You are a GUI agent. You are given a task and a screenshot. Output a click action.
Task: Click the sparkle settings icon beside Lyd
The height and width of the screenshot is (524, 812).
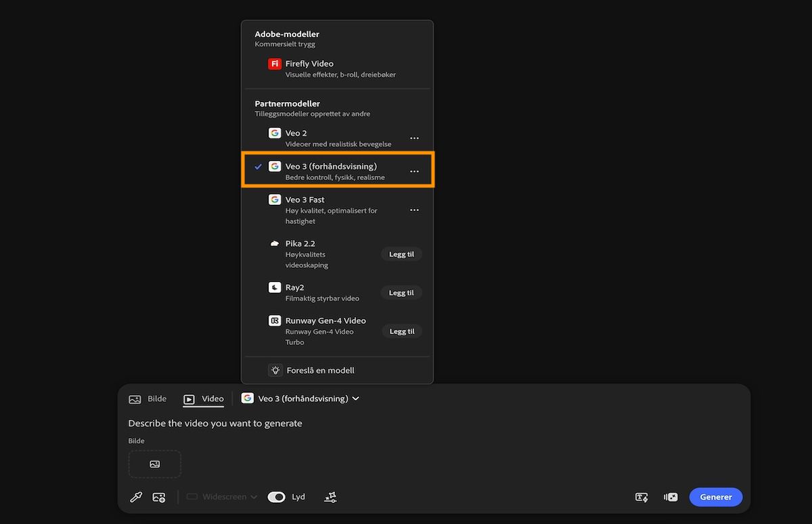point(330,497)
